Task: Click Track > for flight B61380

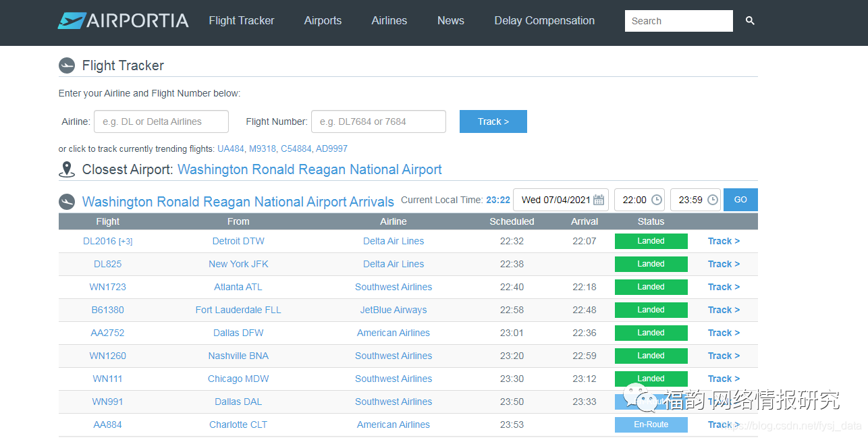Action: (724, 310)
